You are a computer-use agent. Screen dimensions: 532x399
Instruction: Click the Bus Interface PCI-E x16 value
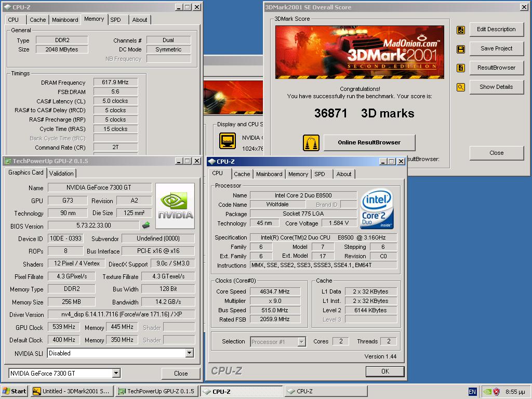pos(158,251)
